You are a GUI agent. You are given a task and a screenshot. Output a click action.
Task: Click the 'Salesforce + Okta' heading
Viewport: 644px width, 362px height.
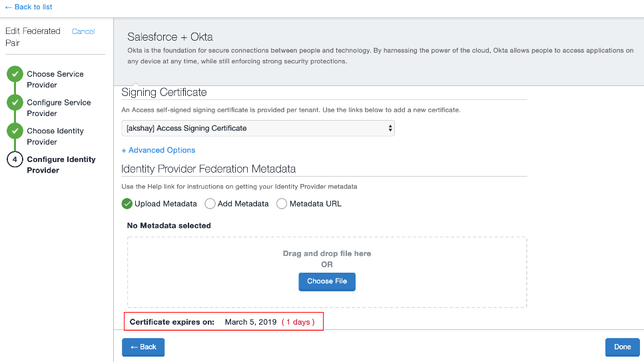tap(170, 37)
